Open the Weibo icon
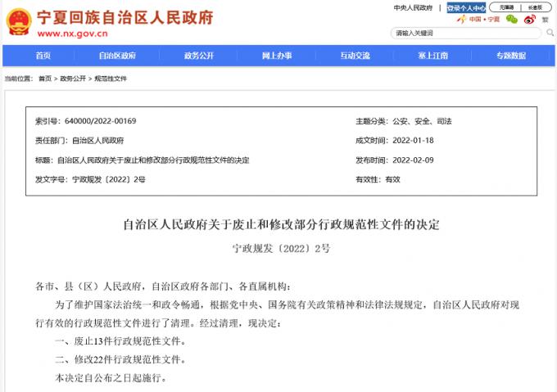The height and width of the screenshot is (392, 557). (530, 19)
